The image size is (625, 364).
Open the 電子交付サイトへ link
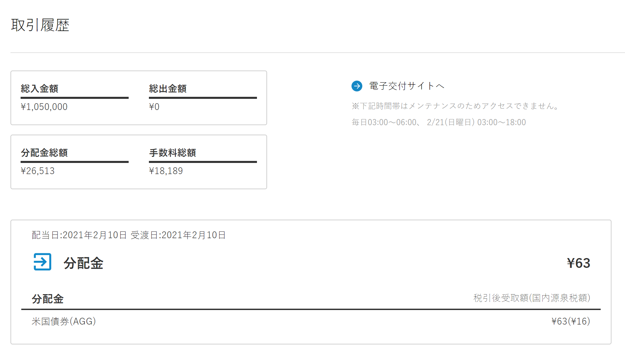(407, 86)
